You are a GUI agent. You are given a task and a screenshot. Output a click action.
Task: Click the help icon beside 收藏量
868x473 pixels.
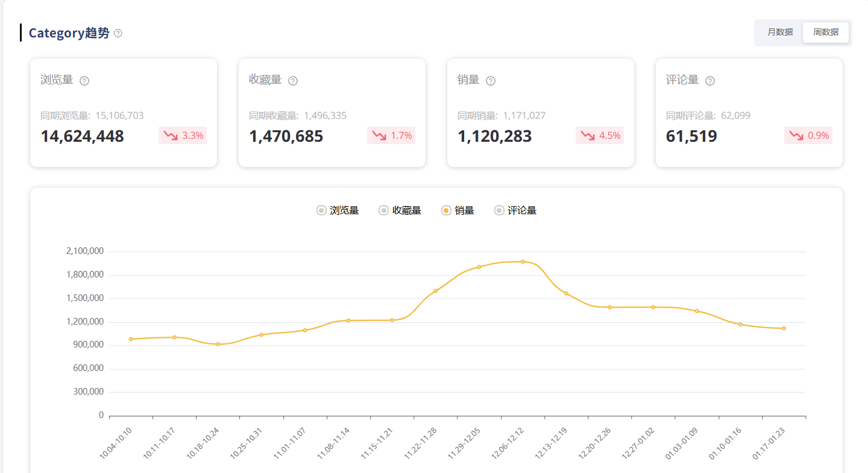(x=293, y=81)
